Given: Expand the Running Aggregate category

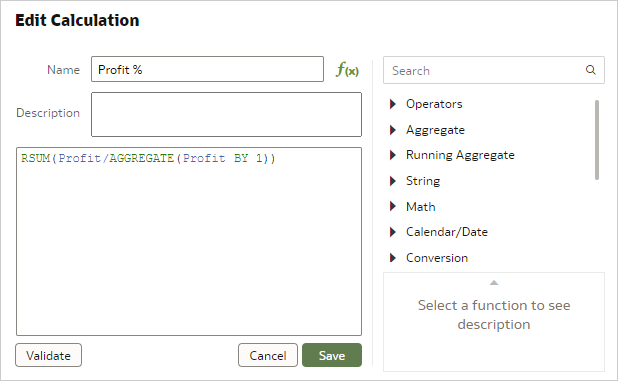Looking at the screenshot, I should click(x=393, y=155).
